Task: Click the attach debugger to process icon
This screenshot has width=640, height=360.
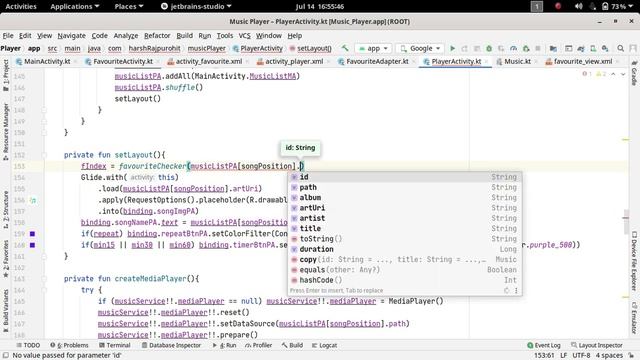Action: (526, 48)
